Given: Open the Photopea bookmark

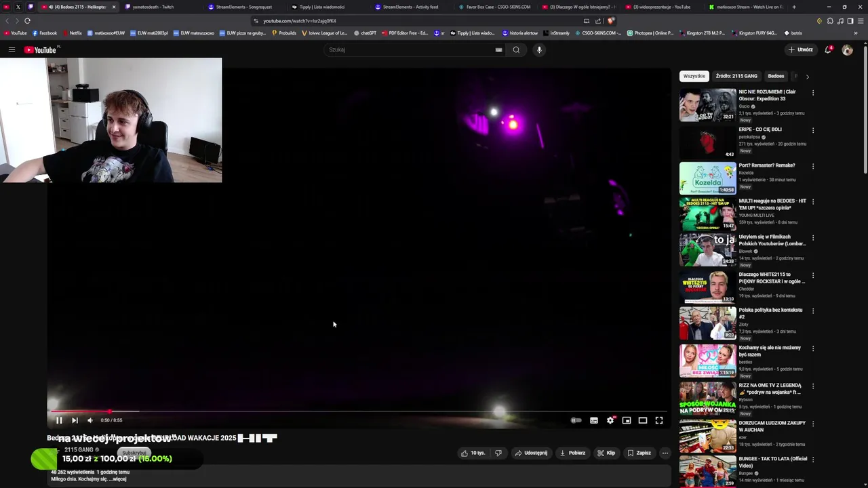Looking at the screenshot, I should tap(650, 33).
